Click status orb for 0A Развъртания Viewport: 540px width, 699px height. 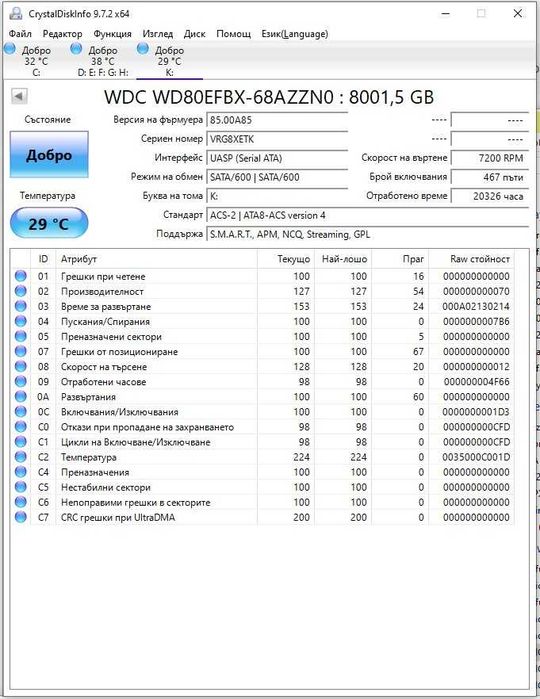point(21,396)
